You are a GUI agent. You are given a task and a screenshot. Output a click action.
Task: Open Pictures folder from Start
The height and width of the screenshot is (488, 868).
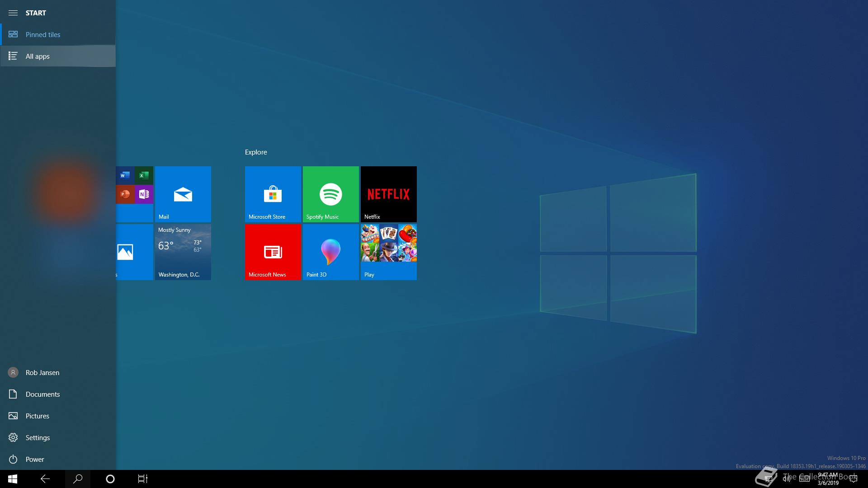pyautogui.click(x=58, y=416)
